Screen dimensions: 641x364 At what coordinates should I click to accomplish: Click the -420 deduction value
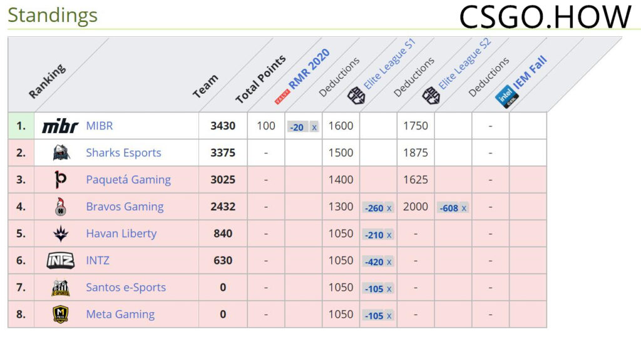(374, 262)
